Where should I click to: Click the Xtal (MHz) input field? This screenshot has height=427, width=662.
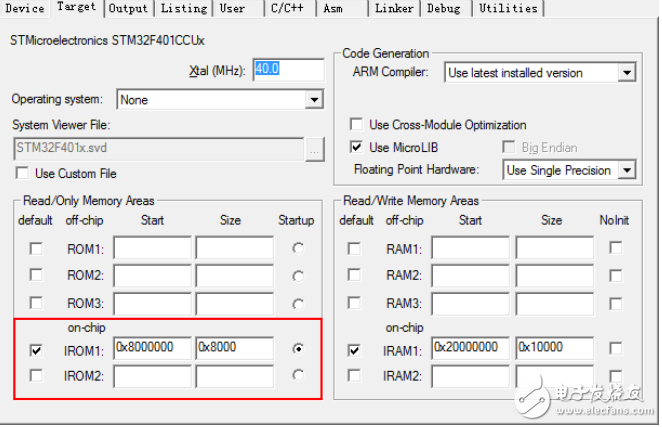coord(288,70)
